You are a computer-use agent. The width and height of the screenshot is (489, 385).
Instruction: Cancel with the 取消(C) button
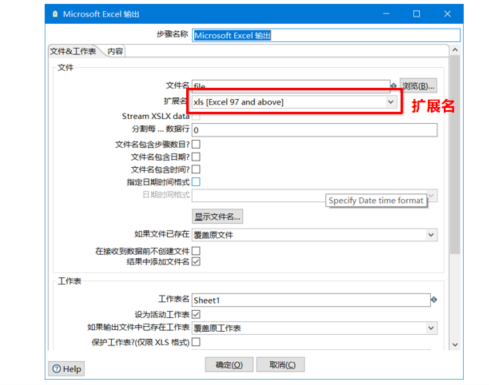pos(281,365)
